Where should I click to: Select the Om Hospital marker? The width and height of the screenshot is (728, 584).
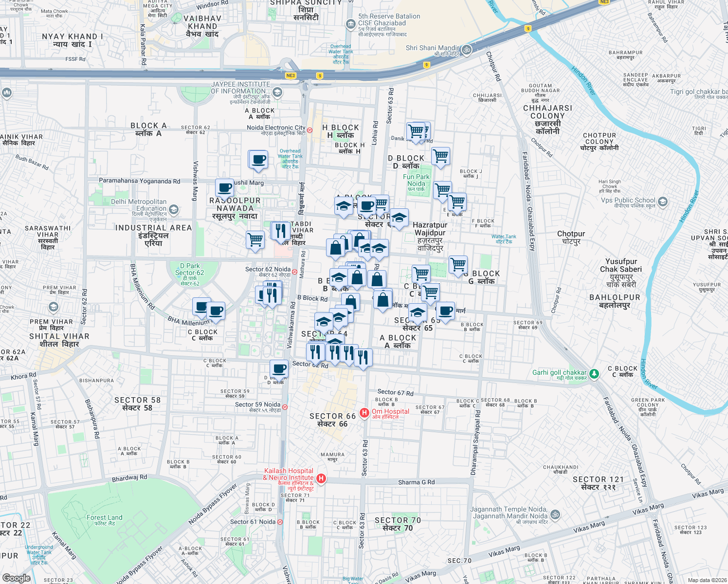coord(365,412)
